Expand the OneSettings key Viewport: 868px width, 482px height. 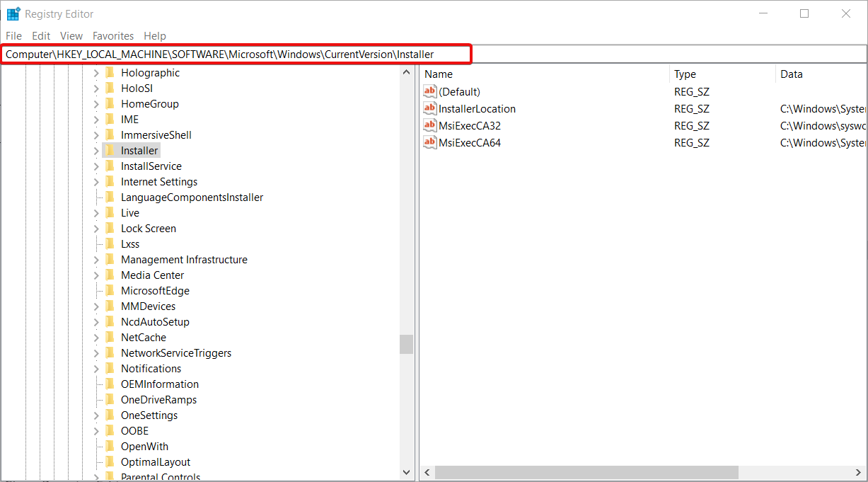point(96,415)
